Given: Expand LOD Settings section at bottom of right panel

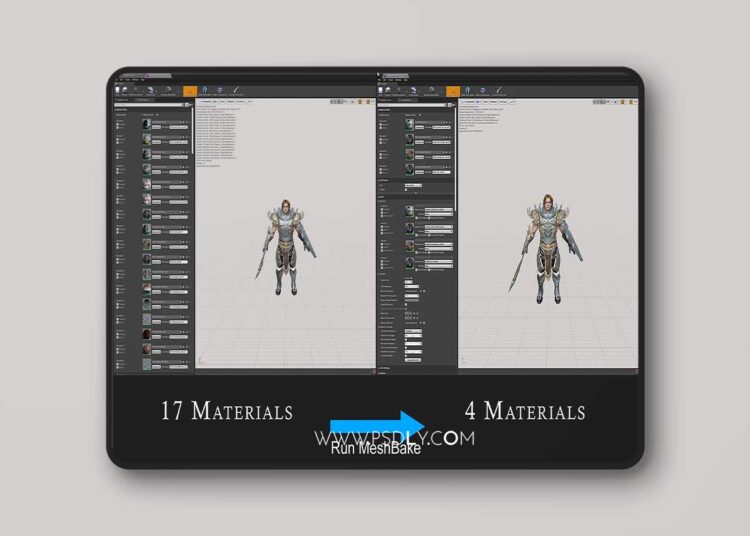Looking at the screenshot, I should point(385,368).
